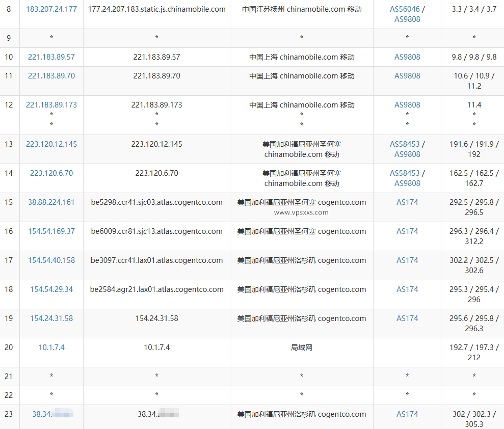Open AS9808 link in hop 11
The height and width of the screenshot is (429, 504).
click(x=407, y=76)
